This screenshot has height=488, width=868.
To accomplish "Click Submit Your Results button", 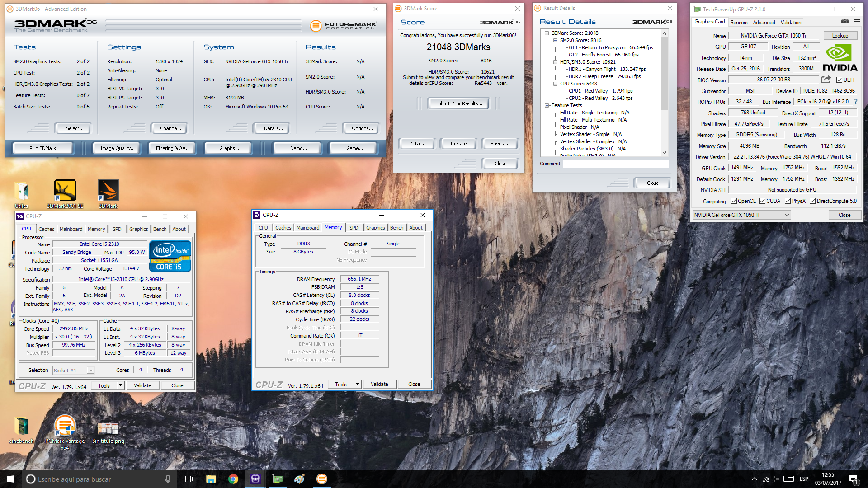I will tap(458, 103).
